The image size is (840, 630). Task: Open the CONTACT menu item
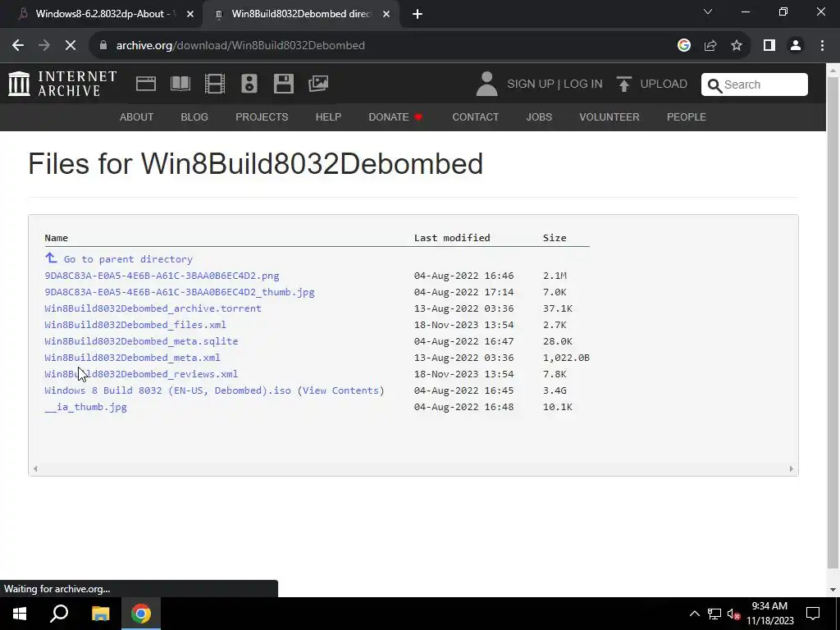[x=476, y=116]
